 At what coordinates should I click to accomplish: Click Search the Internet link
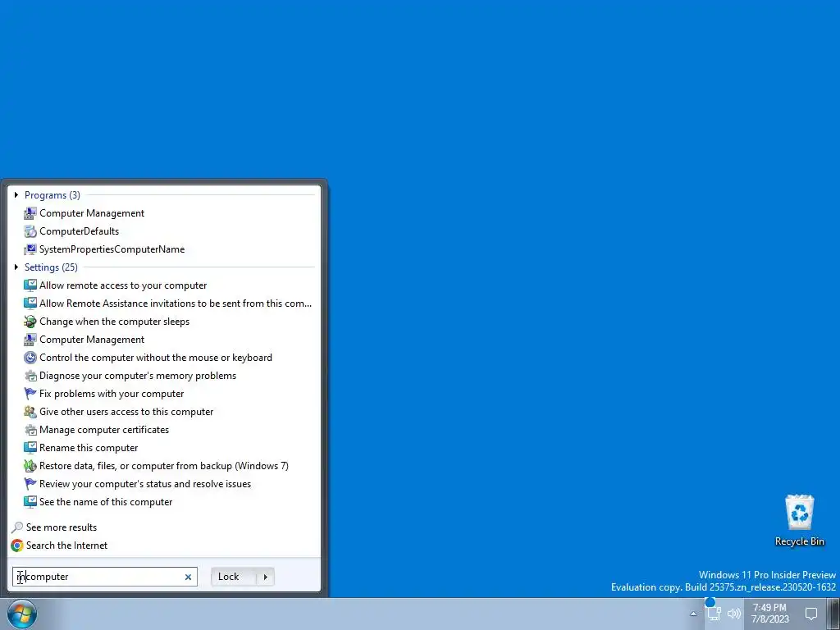(67, 546)
